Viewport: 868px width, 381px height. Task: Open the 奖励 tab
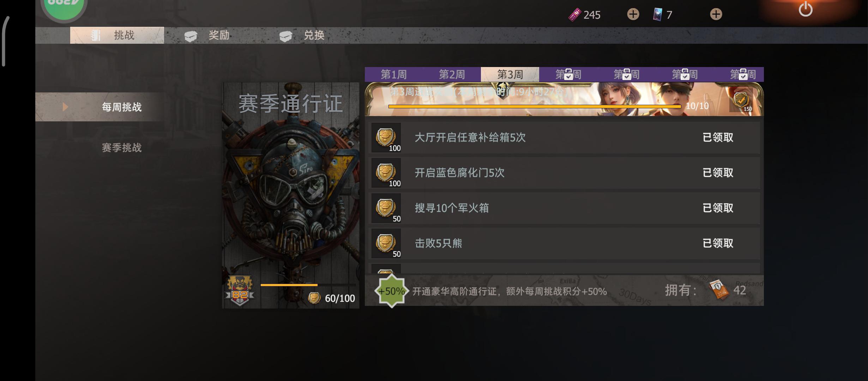[x=211, y=35]
